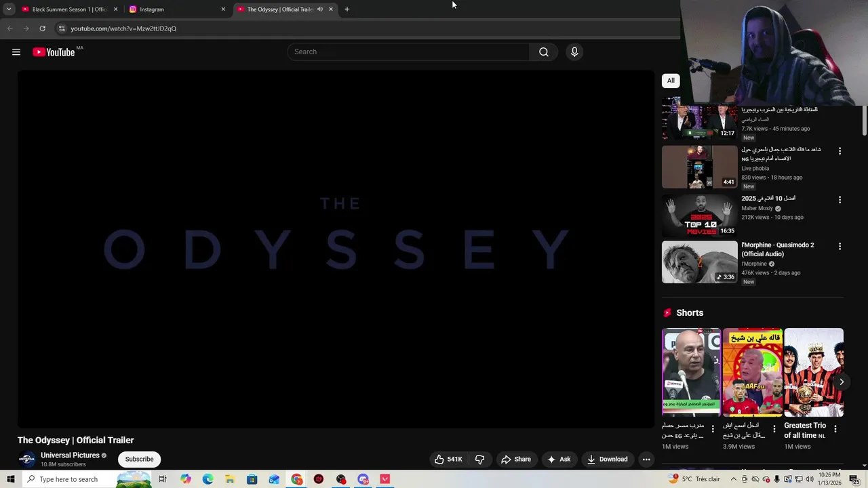Image resolution: width=868 pixels, height=488 pixels.
Task: Open the tab search dropdown arrow
Action: (9, 9)
